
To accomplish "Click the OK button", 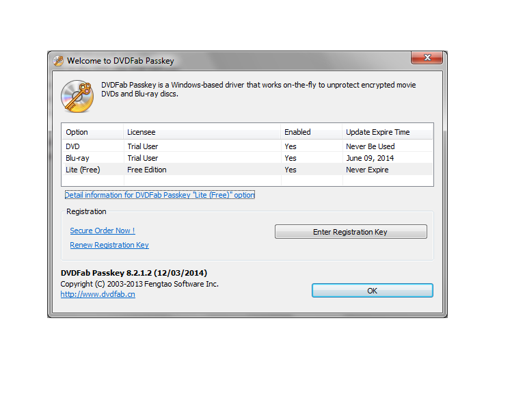I will 373,291.
